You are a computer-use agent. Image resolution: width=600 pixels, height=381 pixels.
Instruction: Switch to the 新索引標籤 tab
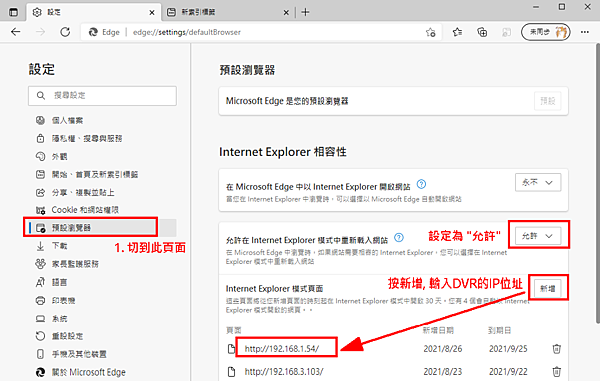227,12
